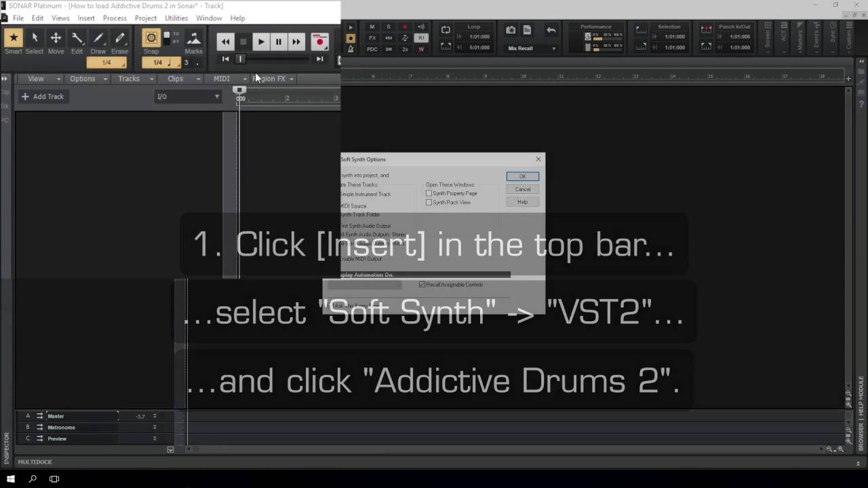Expand the MIDI dropdown menu
The width and height of the screenshot is (868, 488).
[x=227, y=79]
